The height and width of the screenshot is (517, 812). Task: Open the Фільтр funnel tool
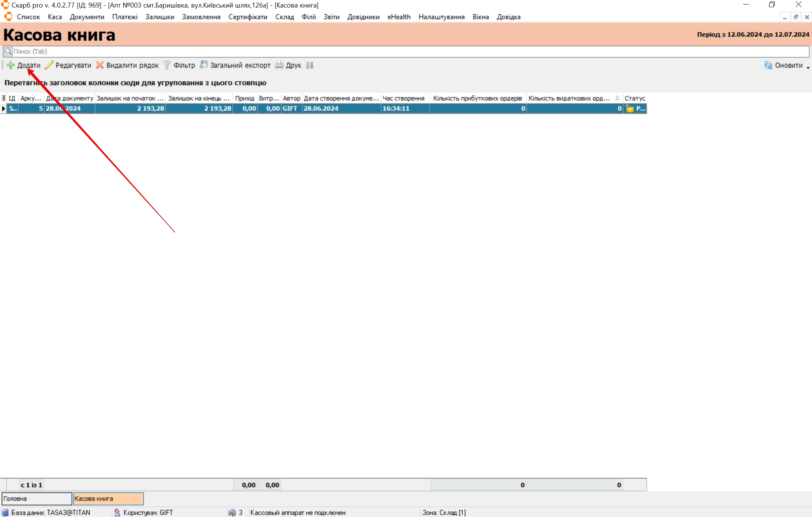pos(167,65)
